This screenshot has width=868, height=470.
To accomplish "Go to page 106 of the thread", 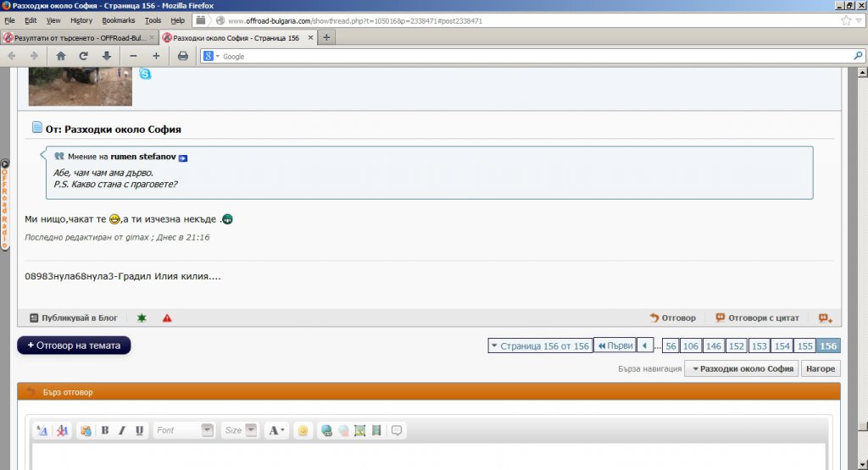I will click(690, 346).
